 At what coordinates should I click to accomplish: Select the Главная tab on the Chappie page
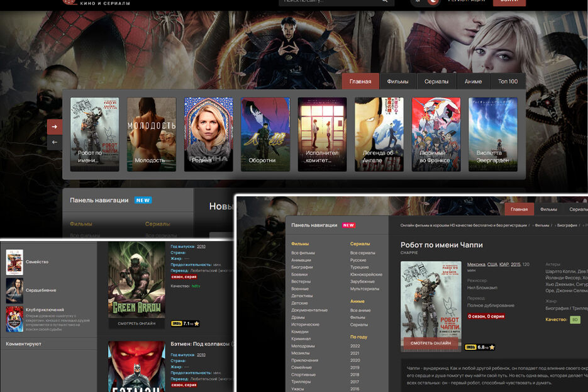519,210
